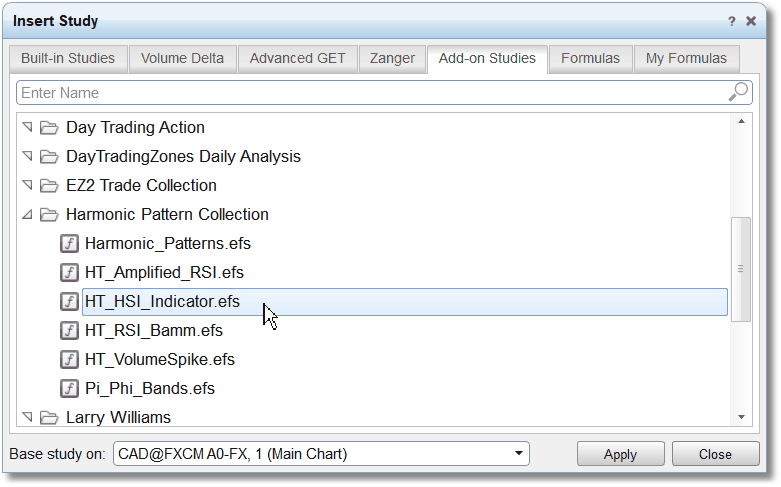Click the help question mark icon

(x=731, y=21)
